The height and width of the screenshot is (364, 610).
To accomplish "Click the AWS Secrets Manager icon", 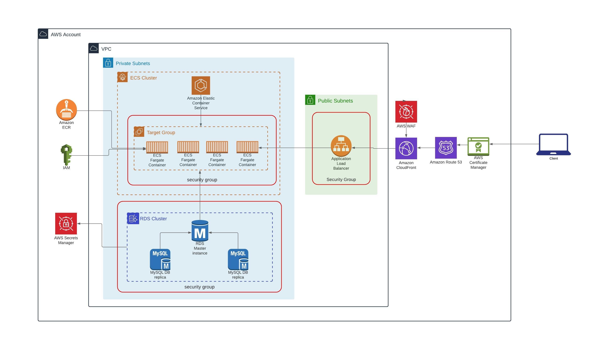I will (x=66, y=223).
